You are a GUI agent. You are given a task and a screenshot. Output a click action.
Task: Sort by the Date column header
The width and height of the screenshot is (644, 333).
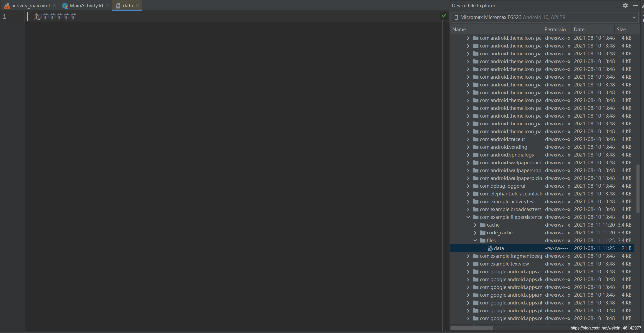(x=593, y=29)
